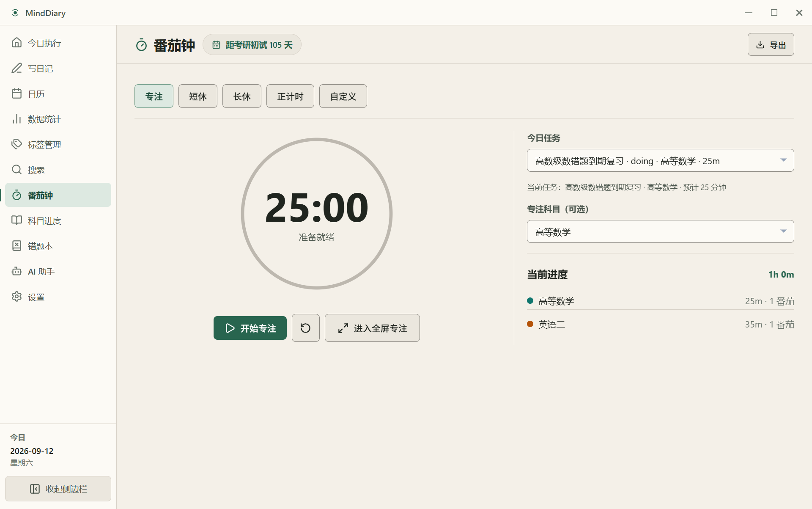Navigate to 数据统计 page
This screenshot has height=509, width=812.
[x=44, y=119]
